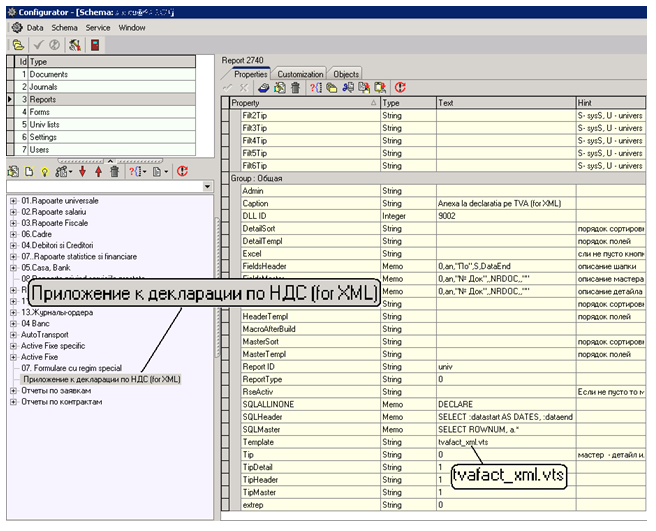Delete item with trash icon in tree toolbar
656x531 pixels.
(x=114, y=172)
